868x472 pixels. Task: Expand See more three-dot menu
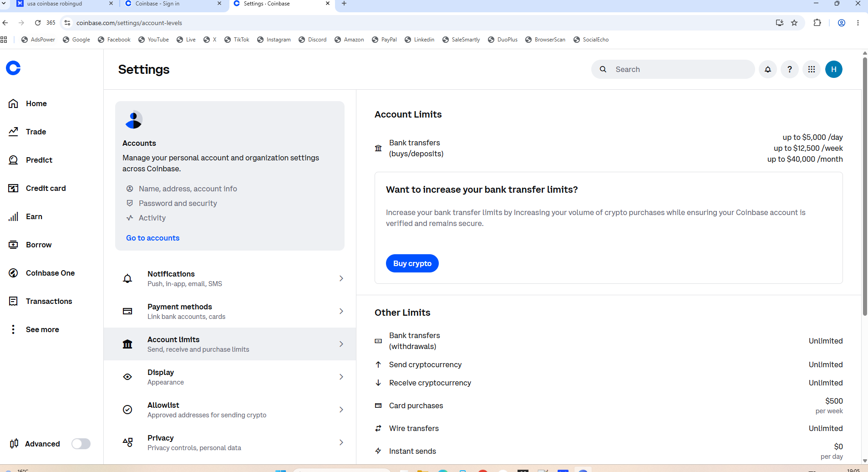(x=13, y=329)
